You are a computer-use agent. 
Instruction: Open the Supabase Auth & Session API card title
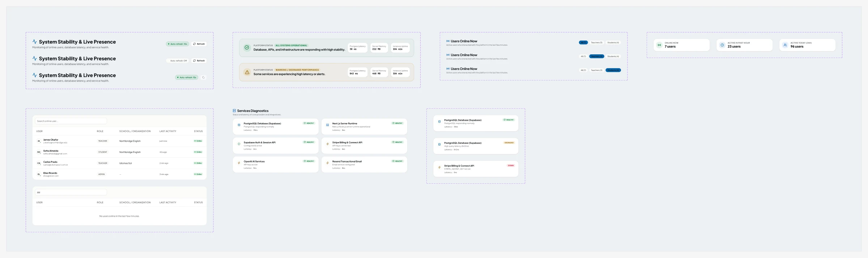[259, 142]
